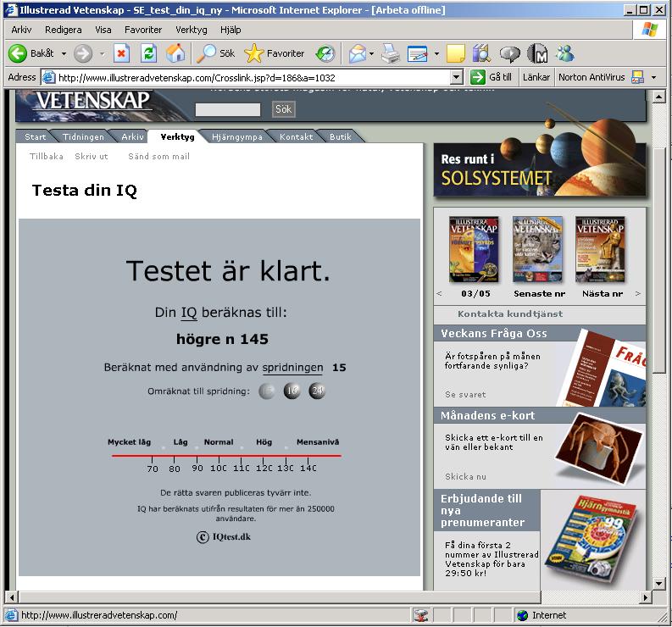Open the Sök search toolbar button

(216, 53)
